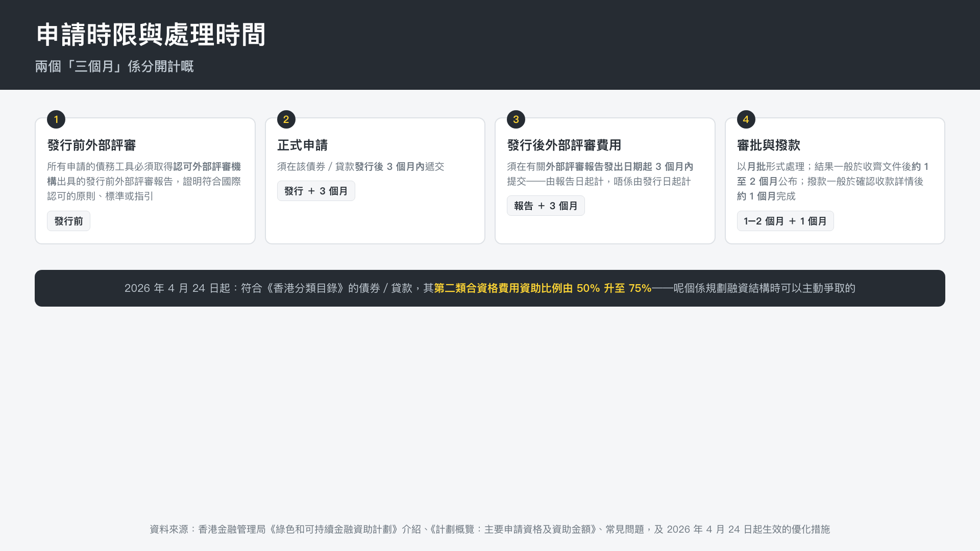
Task: Click the step 4 number badge
Action: click(746, 119)
